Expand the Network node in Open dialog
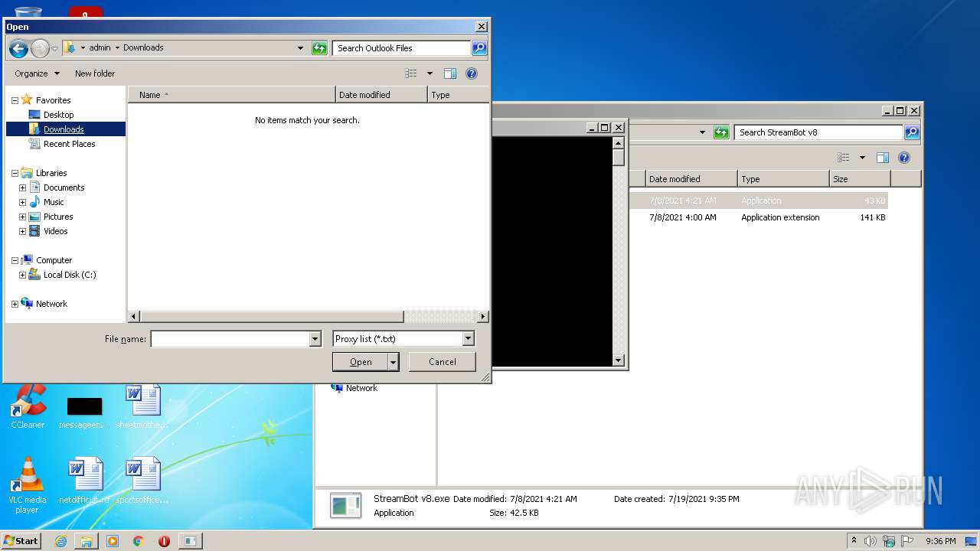 tap(15, 304)
